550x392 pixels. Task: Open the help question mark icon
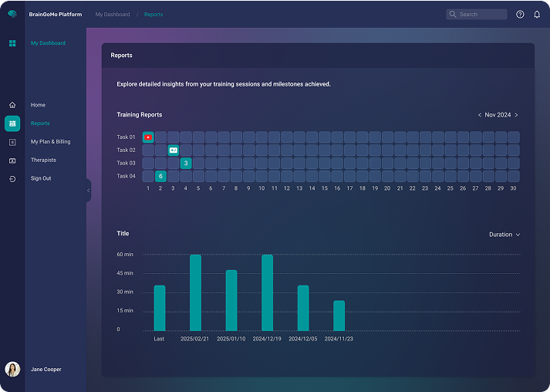point(520,15)
